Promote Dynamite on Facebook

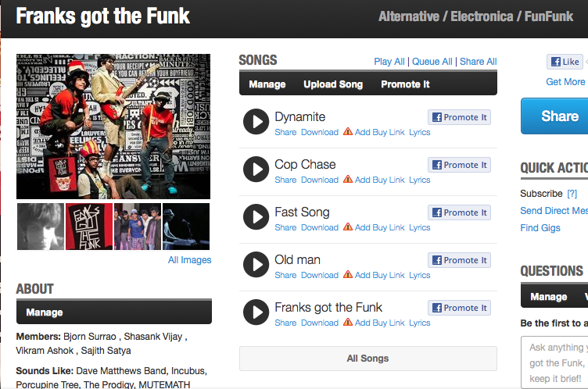click(459, 117)
